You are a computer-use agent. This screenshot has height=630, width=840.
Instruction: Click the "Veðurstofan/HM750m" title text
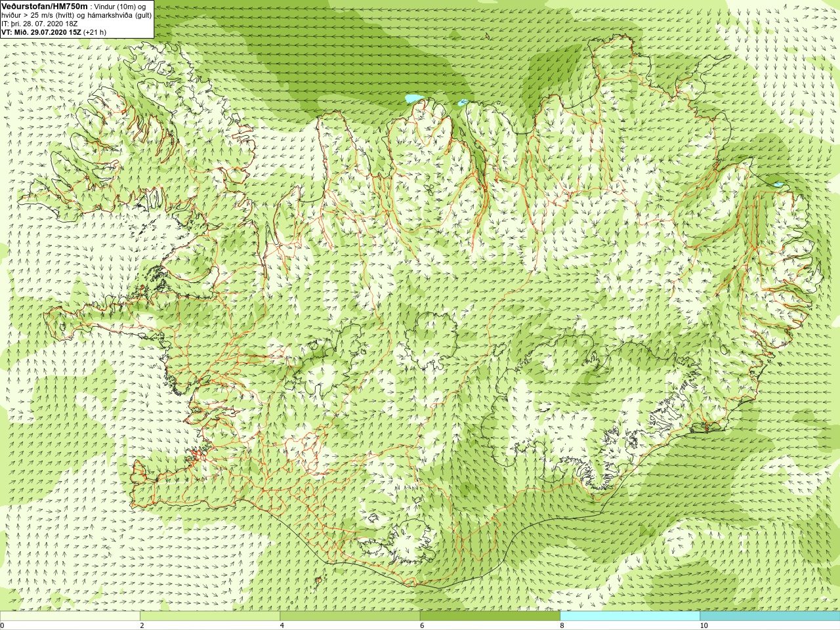point(45,6)
